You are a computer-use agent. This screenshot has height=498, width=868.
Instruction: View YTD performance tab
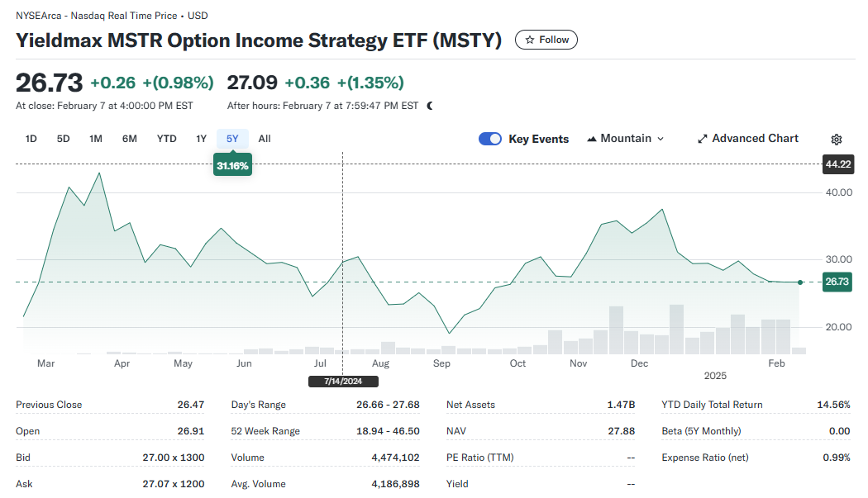tap(166, 139)
